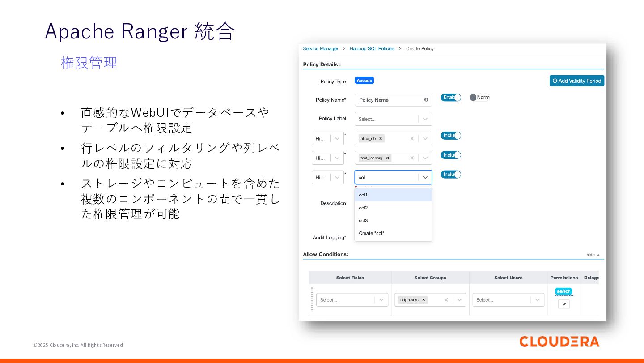Click the Permissions column header

pos(564,278)
